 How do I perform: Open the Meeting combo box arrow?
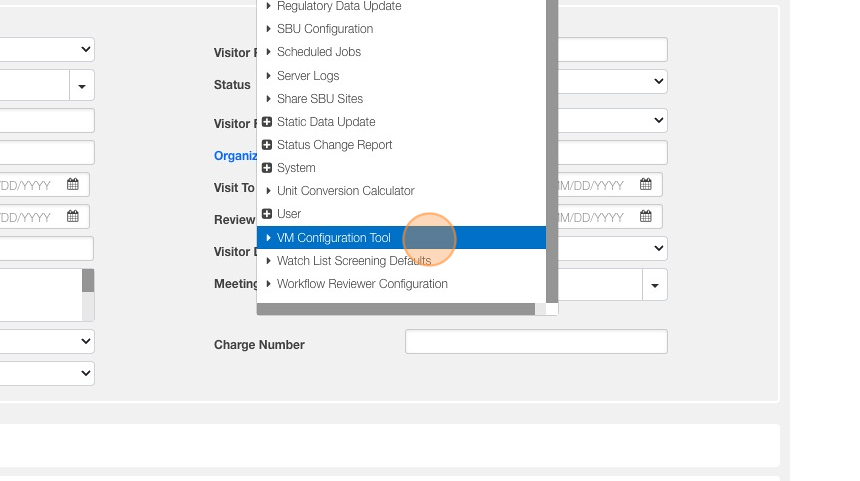pos(655,285)
